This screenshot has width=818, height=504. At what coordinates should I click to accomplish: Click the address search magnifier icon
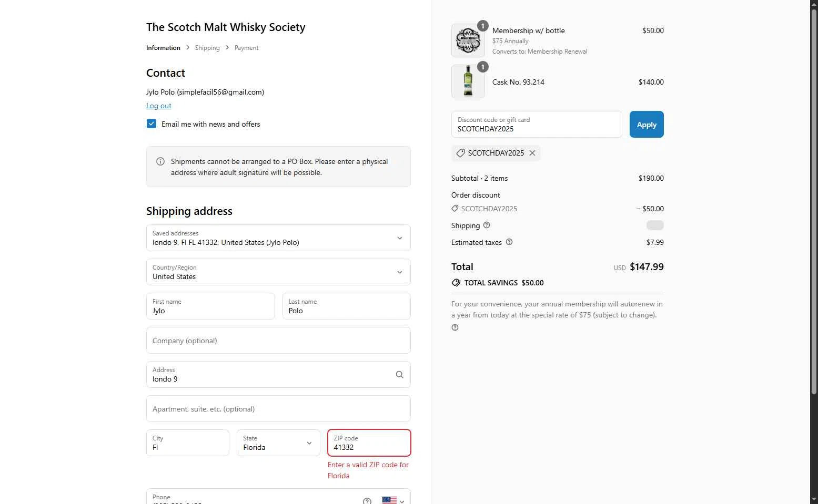[x=400, y=375]
